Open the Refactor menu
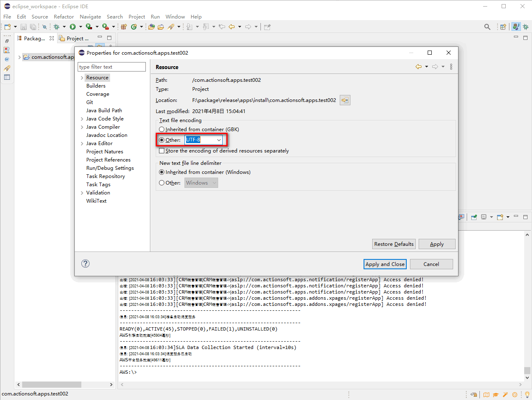532x400 pixels. point(64,17)
